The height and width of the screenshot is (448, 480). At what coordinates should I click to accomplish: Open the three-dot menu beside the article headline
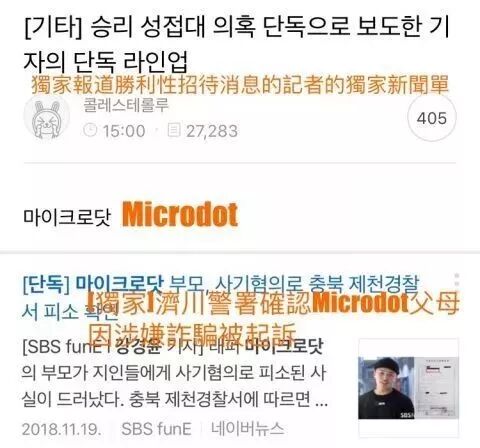pos(457,283)
